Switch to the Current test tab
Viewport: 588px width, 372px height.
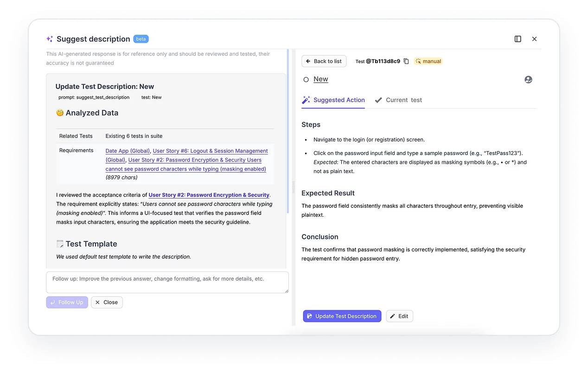point(403,100)
